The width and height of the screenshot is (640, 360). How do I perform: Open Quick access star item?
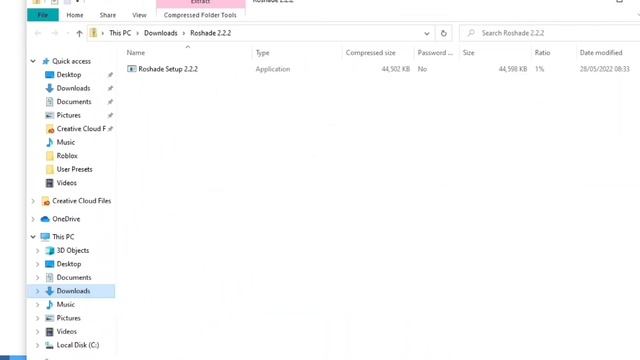point(46,61)
